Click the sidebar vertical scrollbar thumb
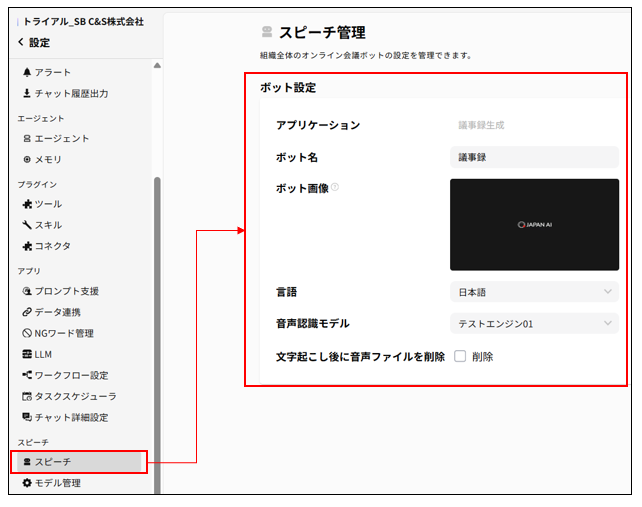This screenshot has height=507, width=642. (x=157, y=335)
